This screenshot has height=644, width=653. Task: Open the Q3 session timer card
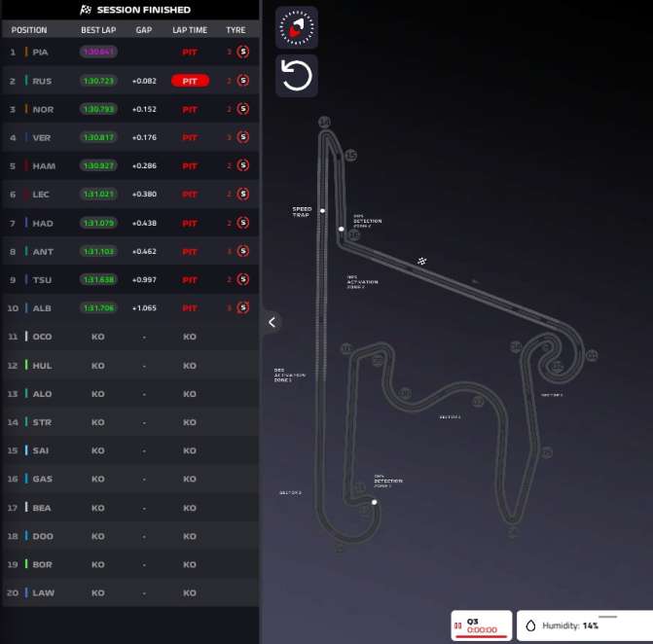tap(482, 626)
